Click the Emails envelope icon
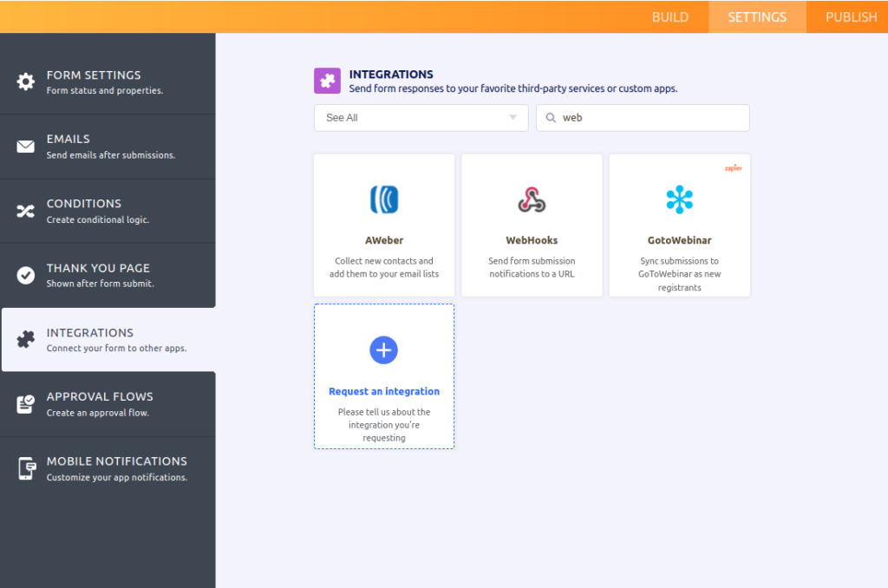Viewport: 888px width, 588px height. point(26,147)
